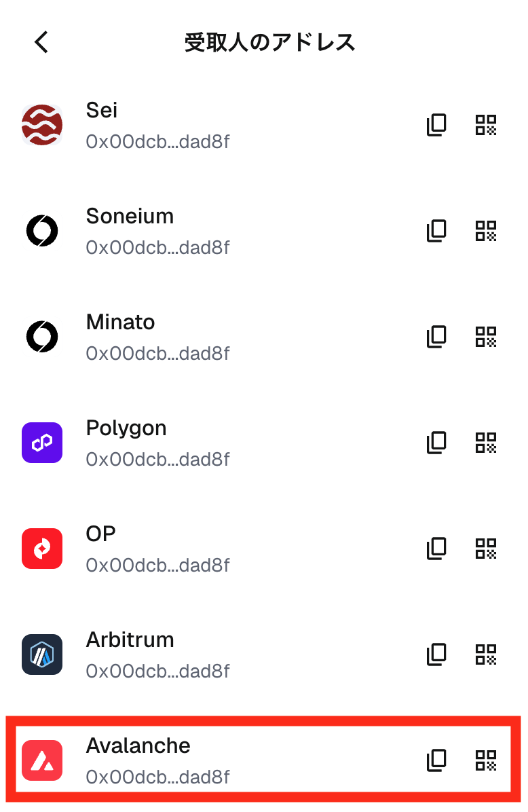Viewport: 528px width, 812px height.
Task: Show QR code for Arbitrum
Action: [486, 654]
